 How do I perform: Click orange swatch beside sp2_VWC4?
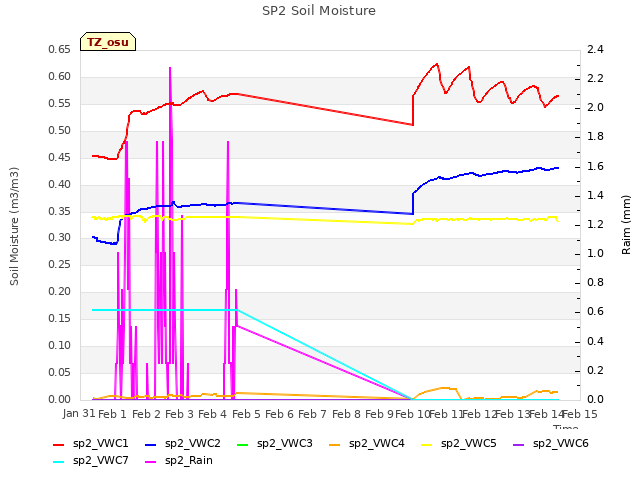(x=335, y=444)
